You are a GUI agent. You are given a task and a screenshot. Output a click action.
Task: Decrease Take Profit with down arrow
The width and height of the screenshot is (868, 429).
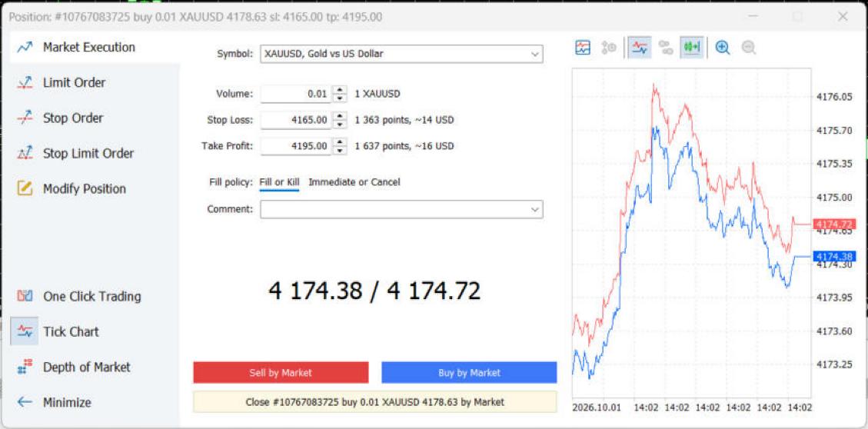(x=340, y=151)
